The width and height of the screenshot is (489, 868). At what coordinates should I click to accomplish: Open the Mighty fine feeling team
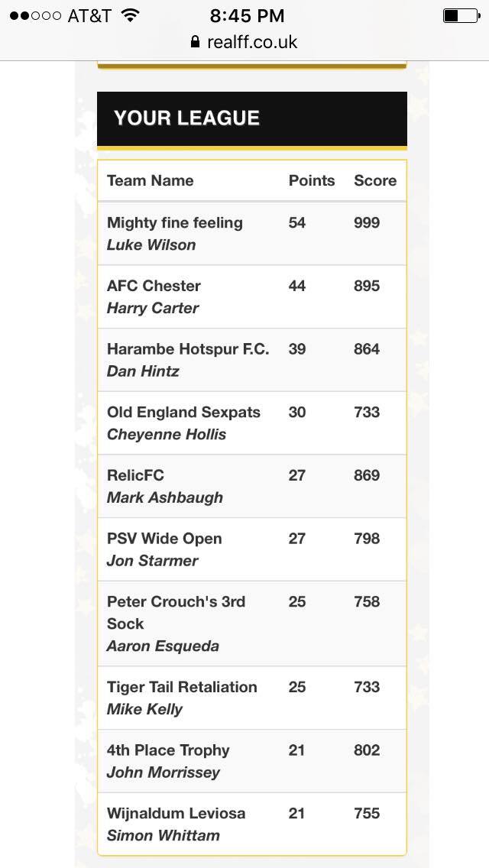click(252, 234)
